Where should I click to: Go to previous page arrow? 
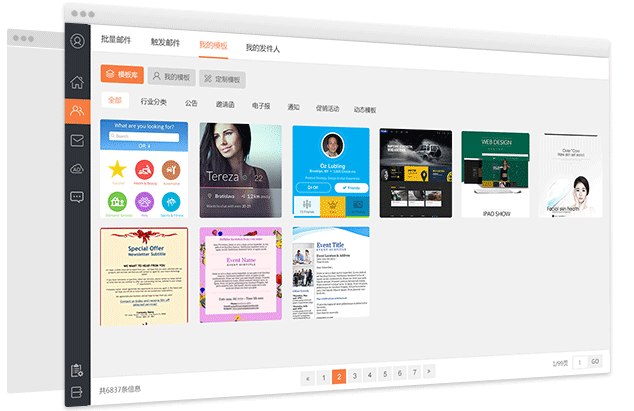308,379
